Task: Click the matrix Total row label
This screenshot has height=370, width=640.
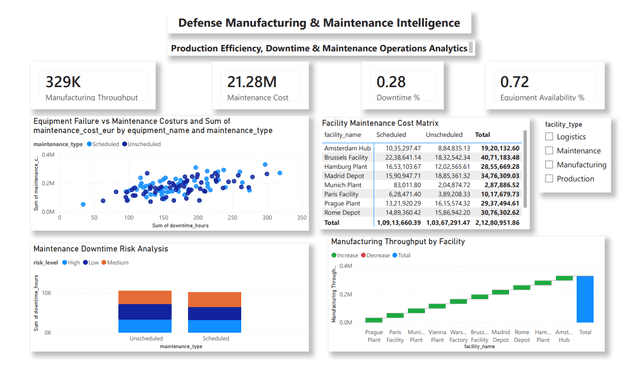Action: tap(331, 223)
